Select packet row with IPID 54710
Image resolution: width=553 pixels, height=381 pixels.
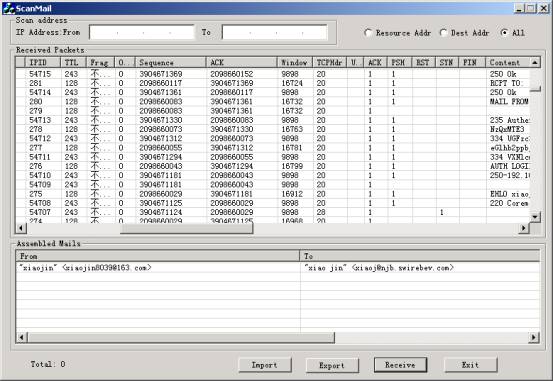click(273, 175)
